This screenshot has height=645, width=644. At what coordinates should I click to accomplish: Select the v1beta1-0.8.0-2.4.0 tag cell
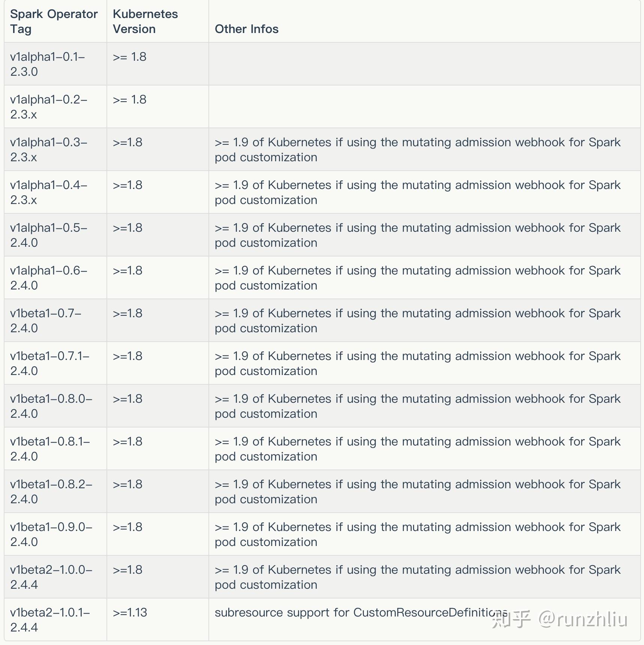click(51, 406)
